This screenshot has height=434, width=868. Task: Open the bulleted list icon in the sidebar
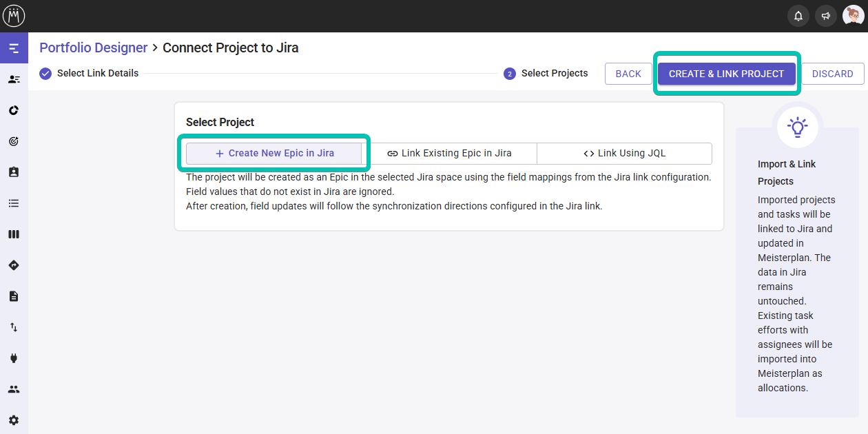14,203
